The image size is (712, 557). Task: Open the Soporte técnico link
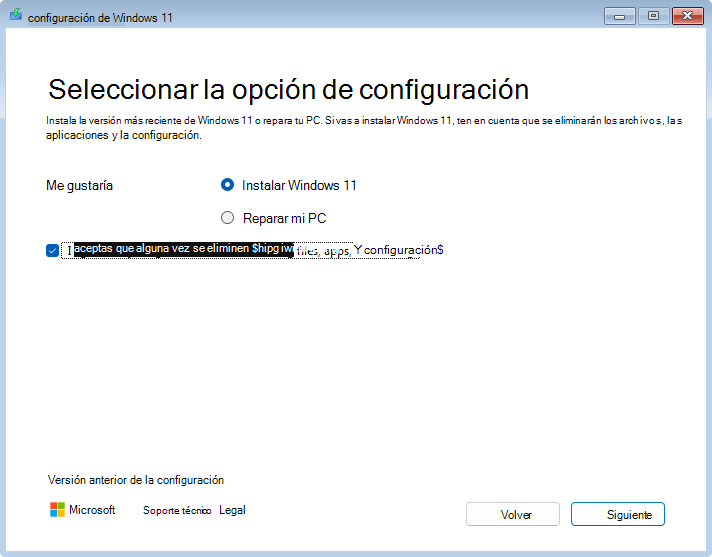tap(177, 510)
